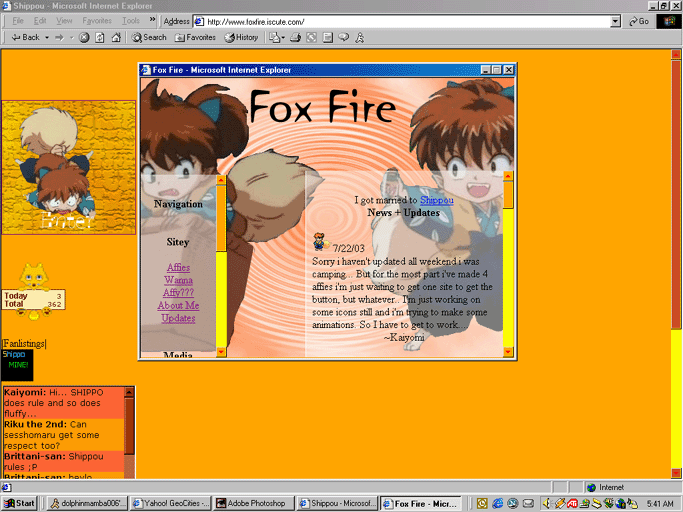This screenshot has width=683, height=512.
Task: Open the About Me link
Action: (178, 305)
